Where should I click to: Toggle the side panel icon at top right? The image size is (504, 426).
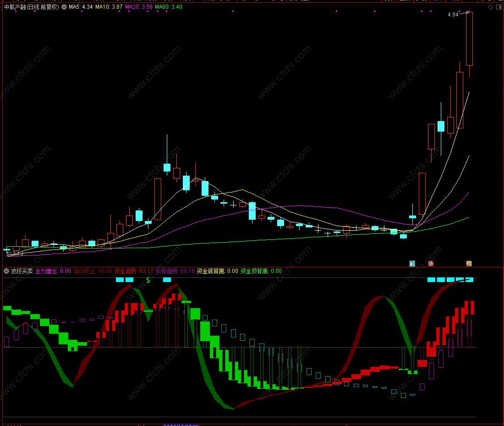tap(499, 7)
